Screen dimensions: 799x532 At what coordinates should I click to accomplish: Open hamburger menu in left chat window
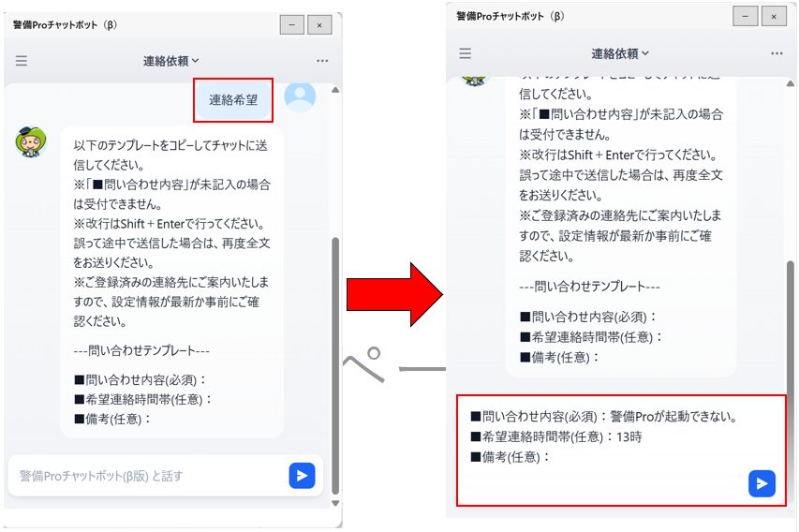pos(22,61)
